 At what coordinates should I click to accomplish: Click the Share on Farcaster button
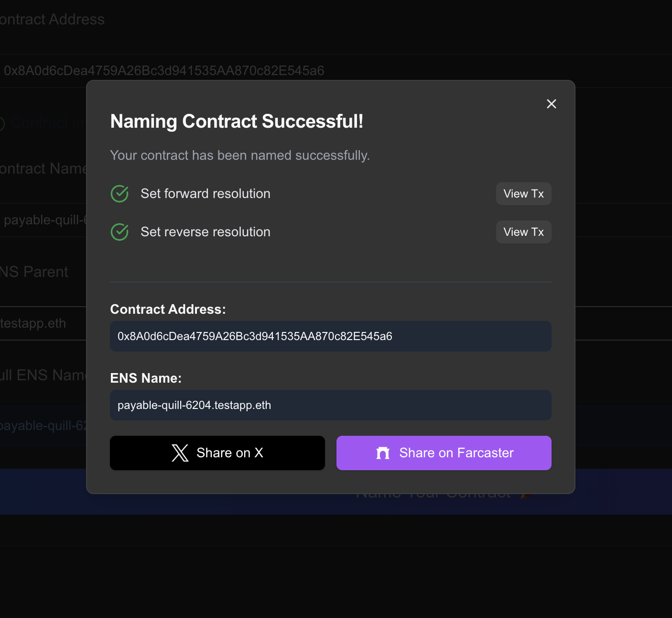pos(444,453)
